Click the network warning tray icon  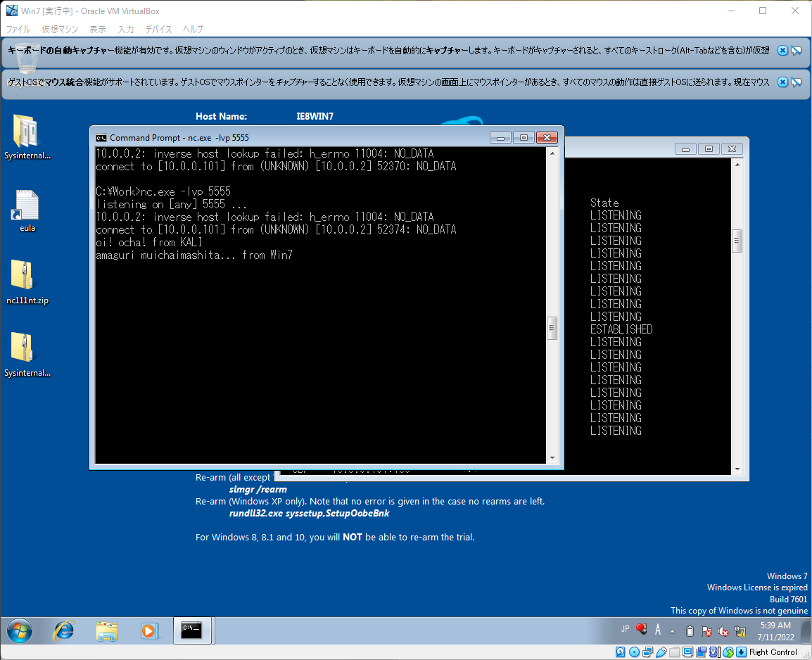(740, 631)
